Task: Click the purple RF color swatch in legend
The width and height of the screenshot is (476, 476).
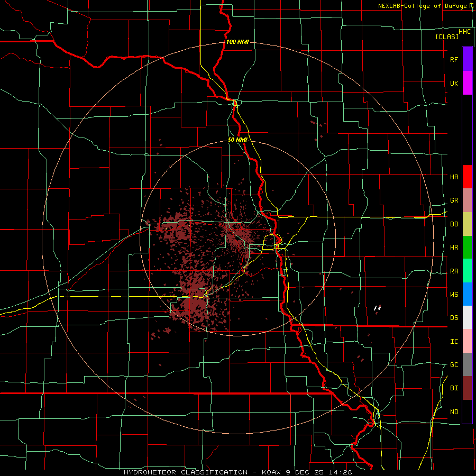Action: [x=467, y=59]
